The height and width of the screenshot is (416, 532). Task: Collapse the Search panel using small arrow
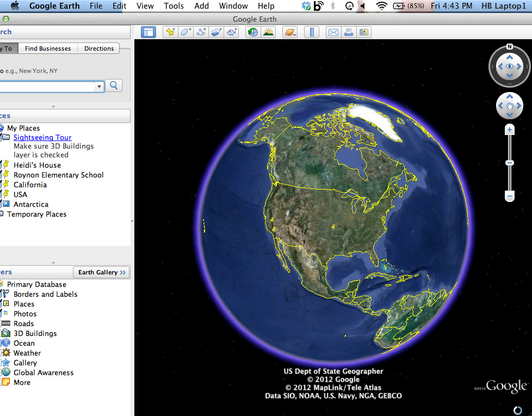pyautogui.click(x=53, y=106)
